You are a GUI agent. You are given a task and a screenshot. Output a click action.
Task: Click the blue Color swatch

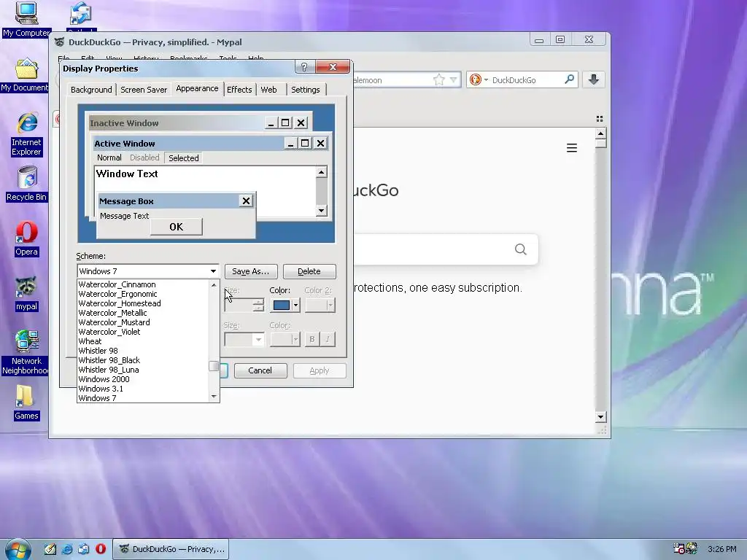coord(282,306)
